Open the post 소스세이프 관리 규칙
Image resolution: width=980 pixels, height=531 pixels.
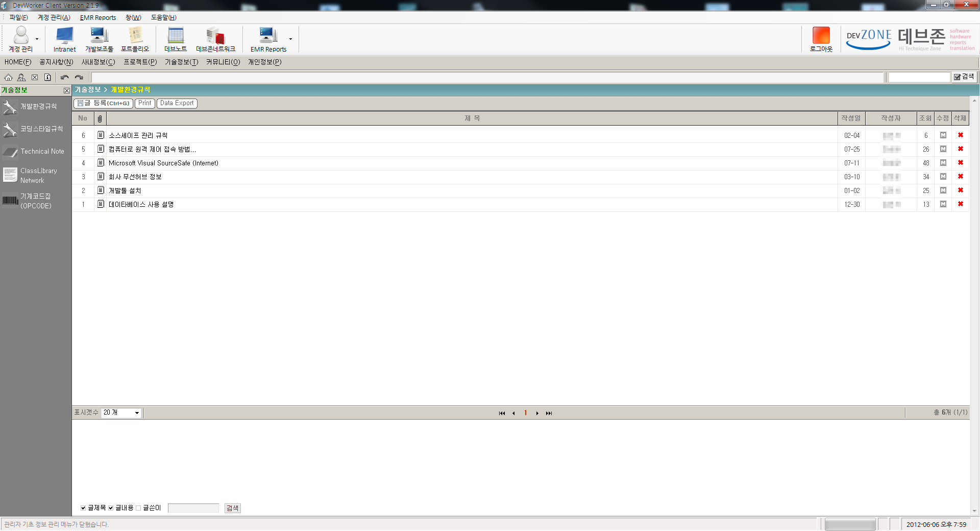tap(138, 135)
